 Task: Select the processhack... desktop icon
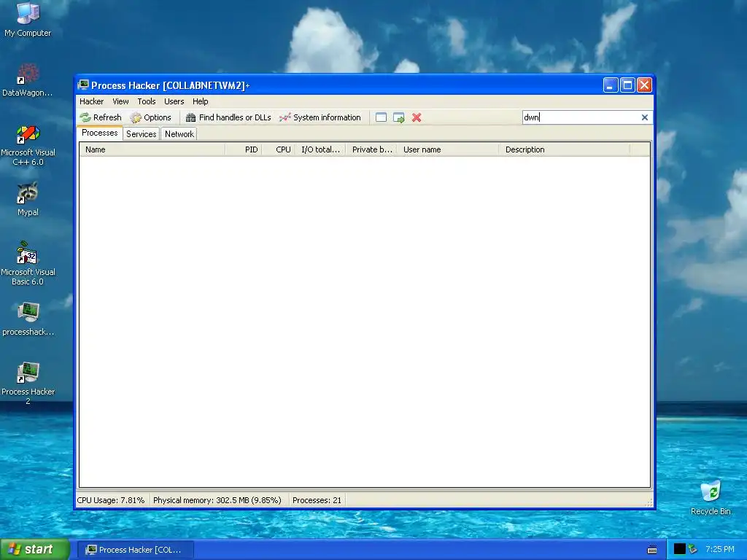[28, 319]
